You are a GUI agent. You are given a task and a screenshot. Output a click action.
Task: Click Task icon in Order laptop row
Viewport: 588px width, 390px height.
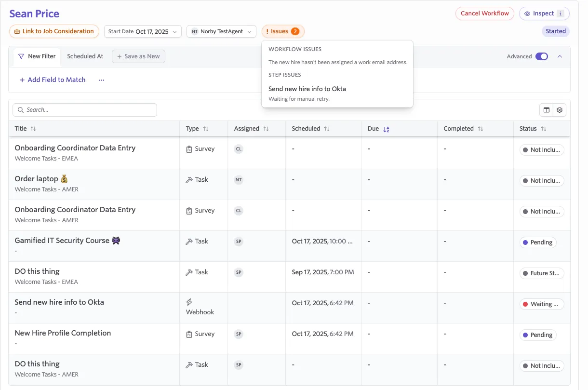pyautogui.click(x=189, y=180)
